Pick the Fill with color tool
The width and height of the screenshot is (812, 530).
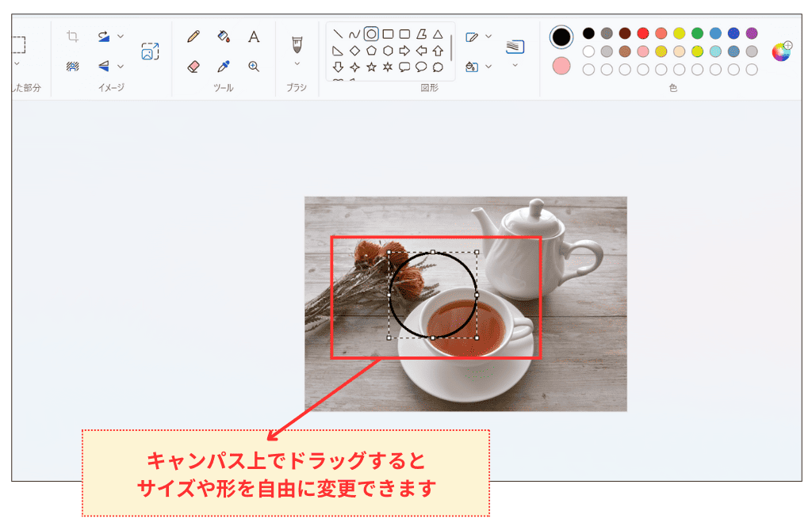[x=224, y=36]
